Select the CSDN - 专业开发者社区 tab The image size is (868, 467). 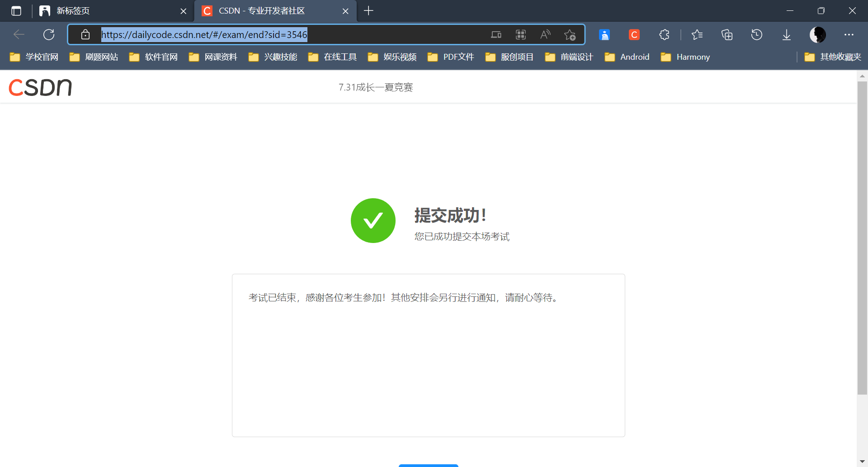[x=275, y=11]
